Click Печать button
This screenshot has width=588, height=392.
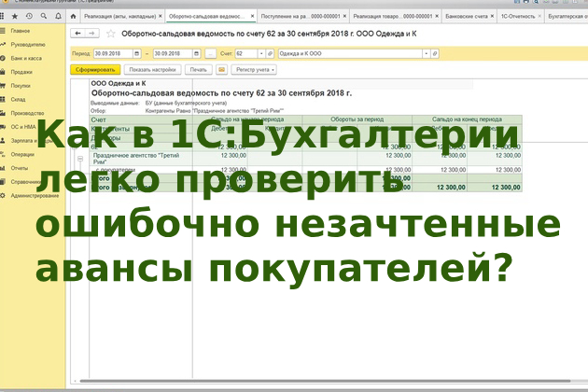pyautogui.click(x=199, y=70)
